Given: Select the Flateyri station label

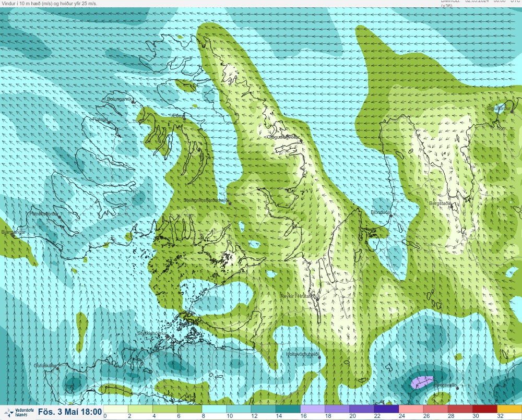Looking at the screenshot, I should pos(100,119).
